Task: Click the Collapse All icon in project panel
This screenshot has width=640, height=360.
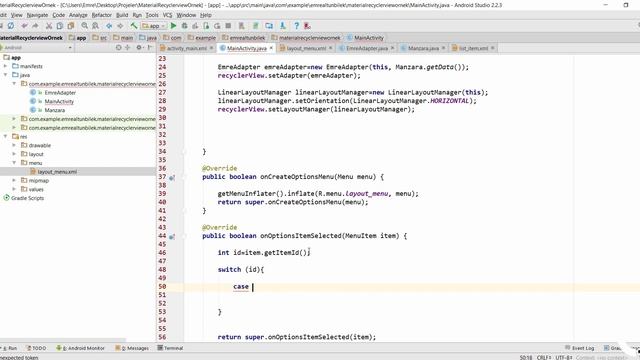Action: click(x=128, y=47)
